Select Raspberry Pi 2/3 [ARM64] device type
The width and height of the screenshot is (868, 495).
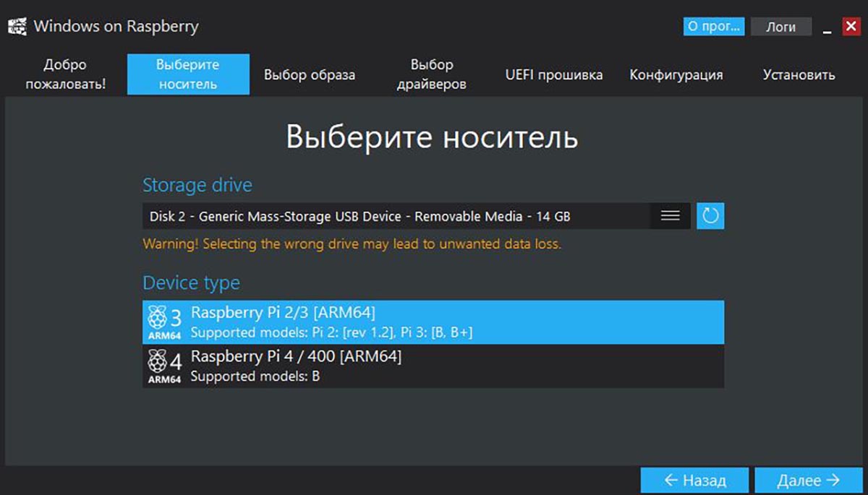433,322
